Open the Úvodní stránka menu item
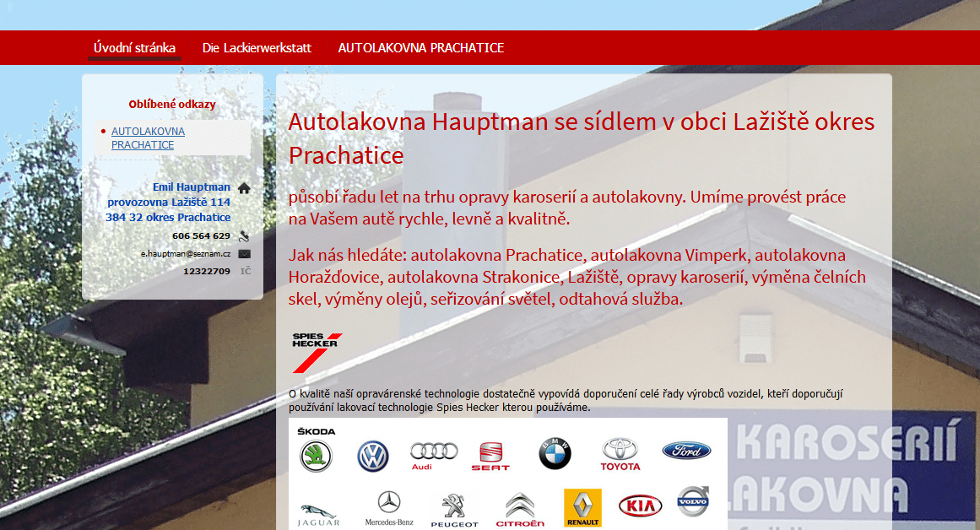Viewport: 980px width, 530px height. (x=134, y=47)
